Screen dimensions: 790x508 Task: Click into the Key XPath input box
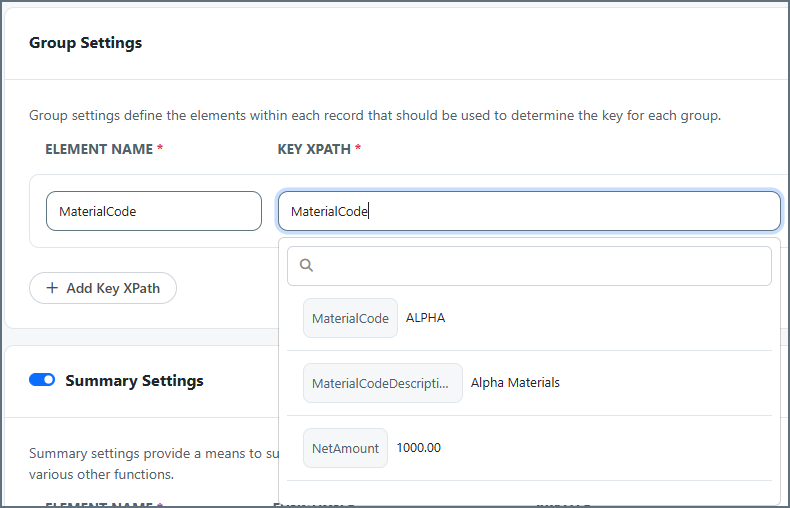point(528,211)
